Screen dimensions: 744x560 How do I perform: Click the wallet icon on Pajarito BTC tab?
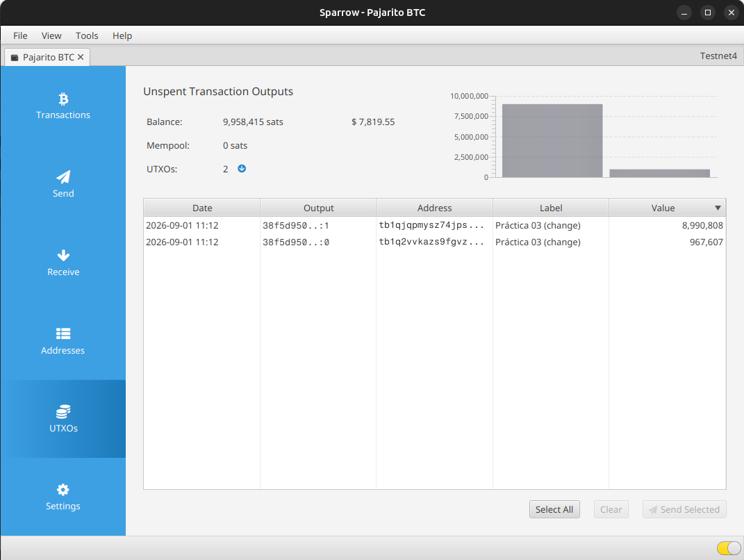click(x=15, y=58)
